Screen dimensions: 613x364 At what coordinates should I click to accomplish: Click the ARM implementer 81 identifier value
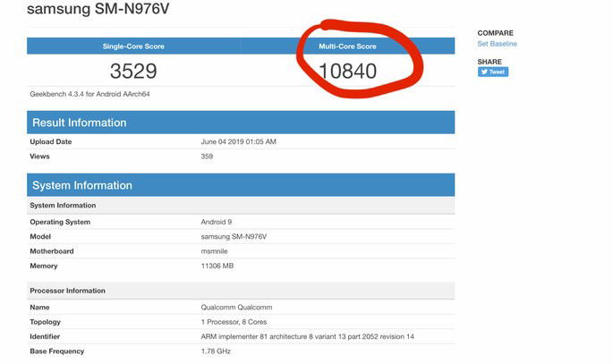307,336
